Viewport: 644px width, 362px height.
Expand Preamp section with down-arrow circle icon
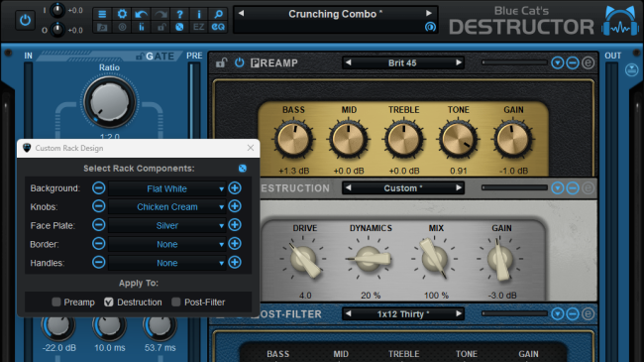pos(558,62)
